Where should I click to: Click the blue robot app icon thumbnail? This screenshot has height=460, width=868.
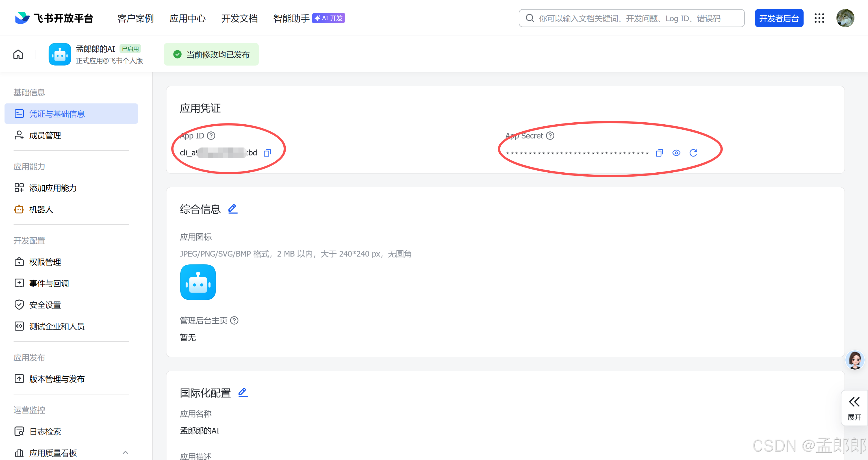click(198, 282)
